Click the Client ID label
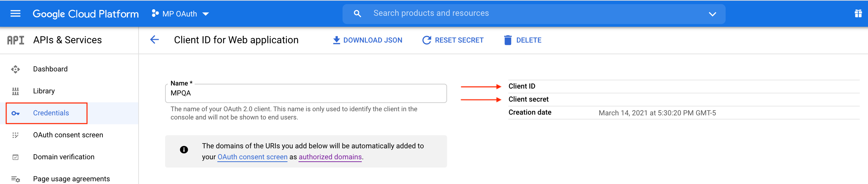This screenshot has width=868, height=184. click(x=522, y=87)
